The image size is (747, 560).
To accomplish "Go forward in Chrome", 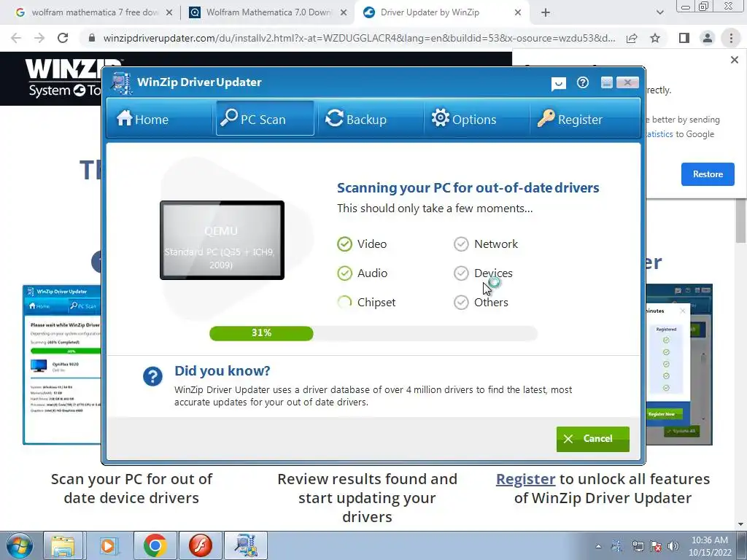I will click(x=39, y=38).
